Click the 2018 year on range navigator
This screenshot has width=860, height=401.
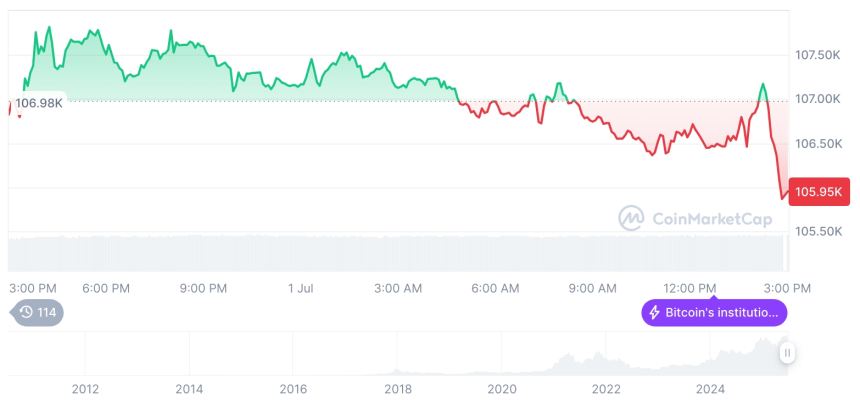click(397, 389)
